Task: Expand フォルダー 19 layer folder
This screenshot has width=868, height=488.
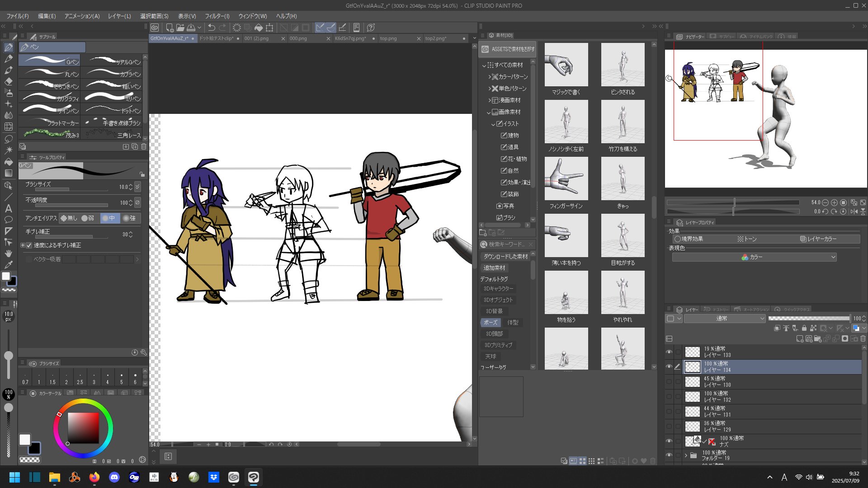Action: click(x=686, y=455)
